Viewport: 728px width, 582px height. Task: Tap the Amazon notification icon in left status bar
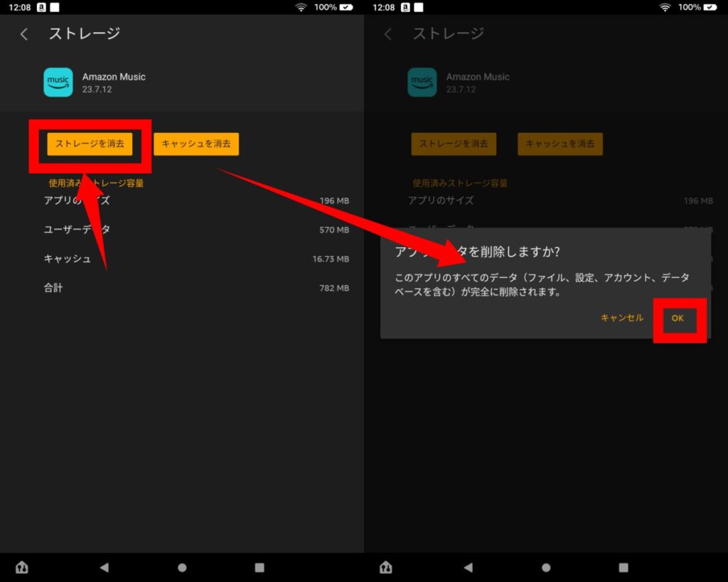[x=41, y=7]
